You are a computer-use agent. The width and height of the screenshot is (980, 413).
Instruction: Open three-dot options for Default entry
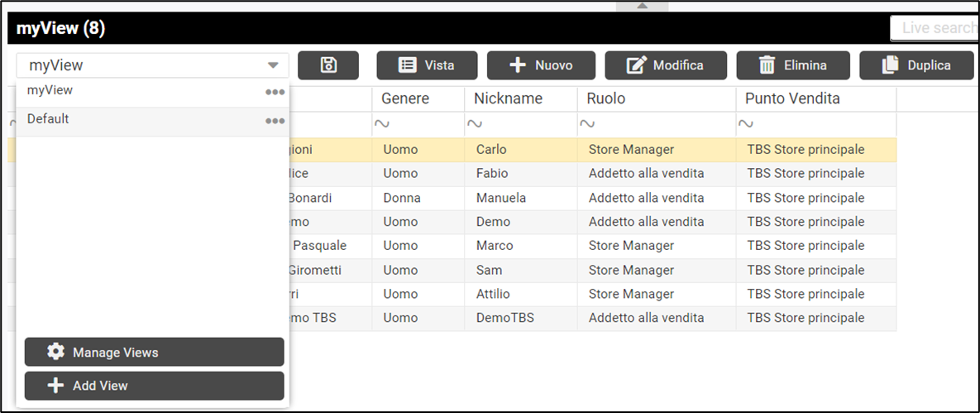(275, 122)
